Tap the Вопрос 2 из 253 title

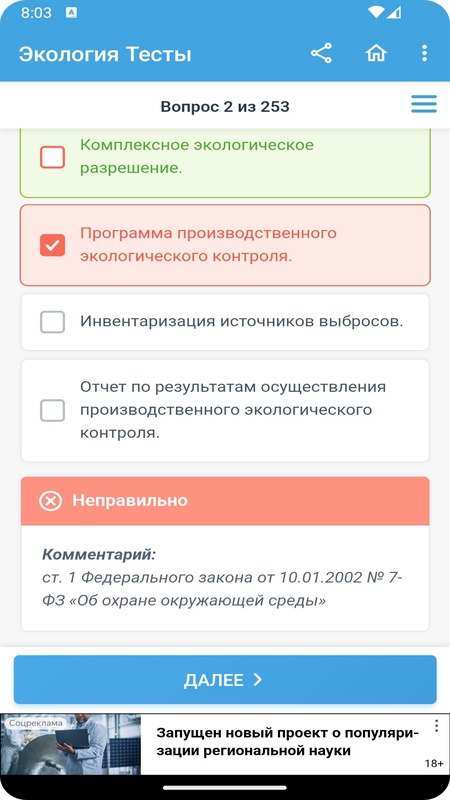point(225,107)
